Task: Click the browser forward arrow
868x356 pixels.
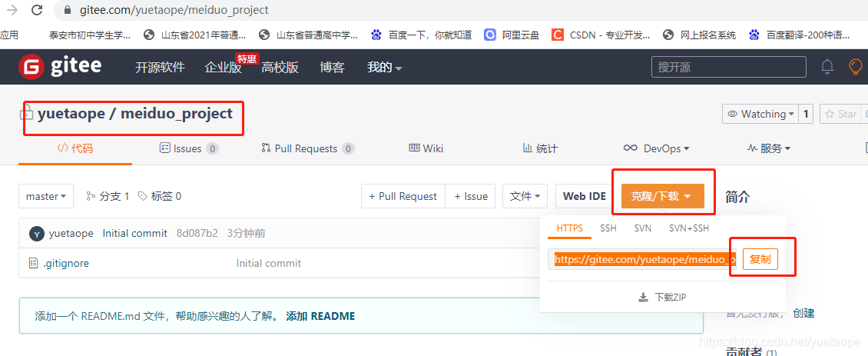Action: pyautogui.click(x=12, y=9)
